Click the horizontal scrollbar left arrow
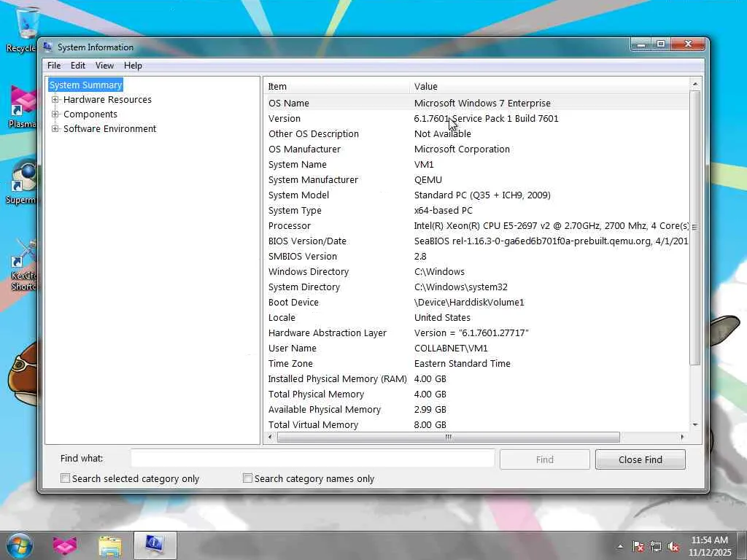Image resolution: width=747 pixels, height=560 pixels. coord(270,437)
